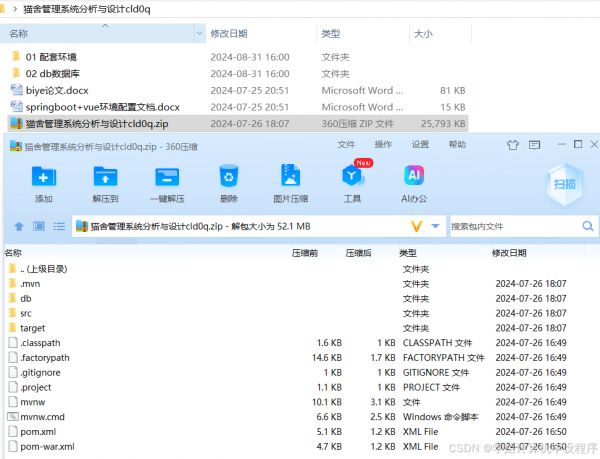The height and width of the screenshot is (459, 600).
Task: Click the feedback message icon in title bar
Action: point(534,145)
